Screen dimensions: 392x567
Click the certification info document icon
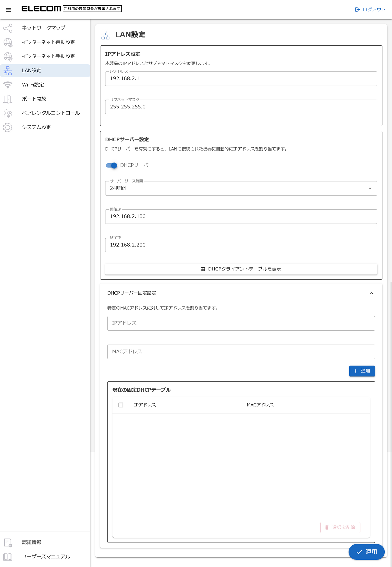pos(8,542)
